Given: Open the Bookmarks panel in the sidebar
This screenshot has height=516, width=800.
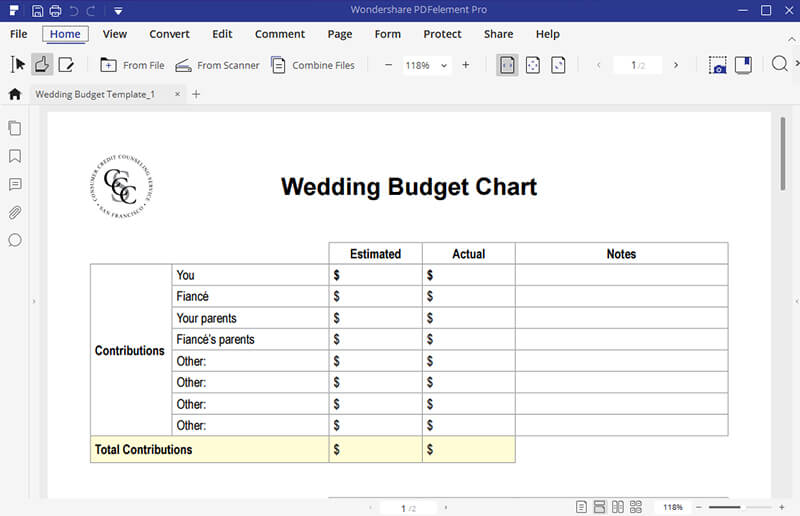Looking at the screenshot, I should (x=15, y=156).
